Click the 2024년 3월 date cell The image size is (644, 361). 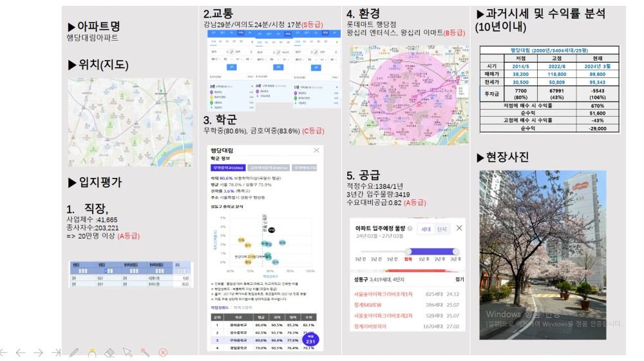597,66
